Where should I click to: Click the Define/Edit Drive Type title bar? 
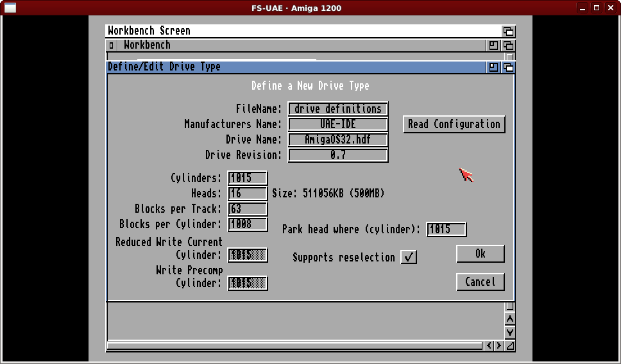tap(296, 67)
